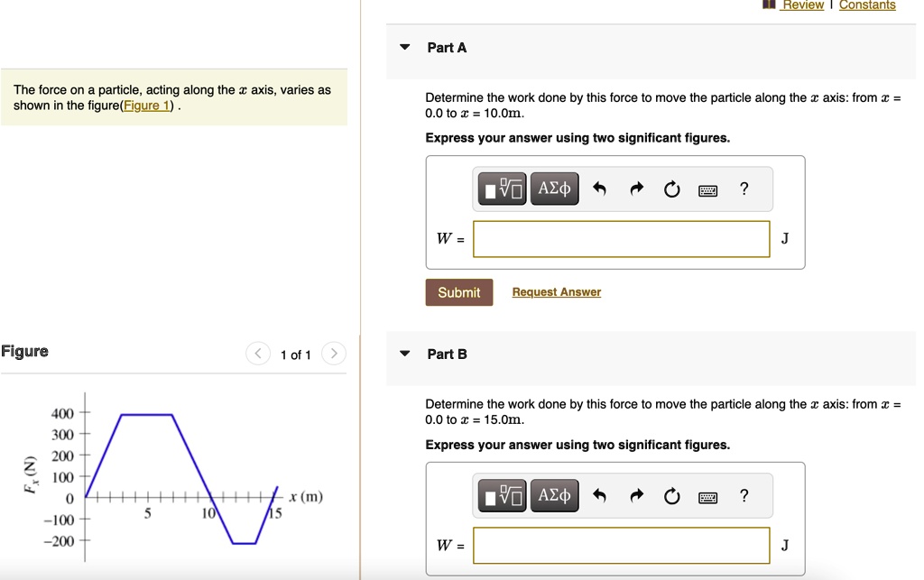Submit the Part A answer
Viewport: 924px width, 580px height.
pos(458,292)
